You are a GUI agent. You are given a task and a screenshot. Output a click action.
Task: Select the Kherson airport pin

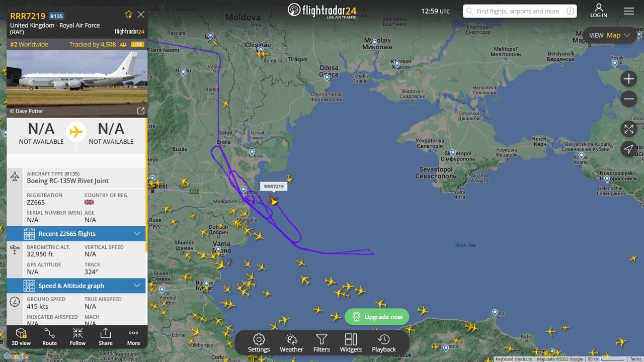[x=397, y=64]
